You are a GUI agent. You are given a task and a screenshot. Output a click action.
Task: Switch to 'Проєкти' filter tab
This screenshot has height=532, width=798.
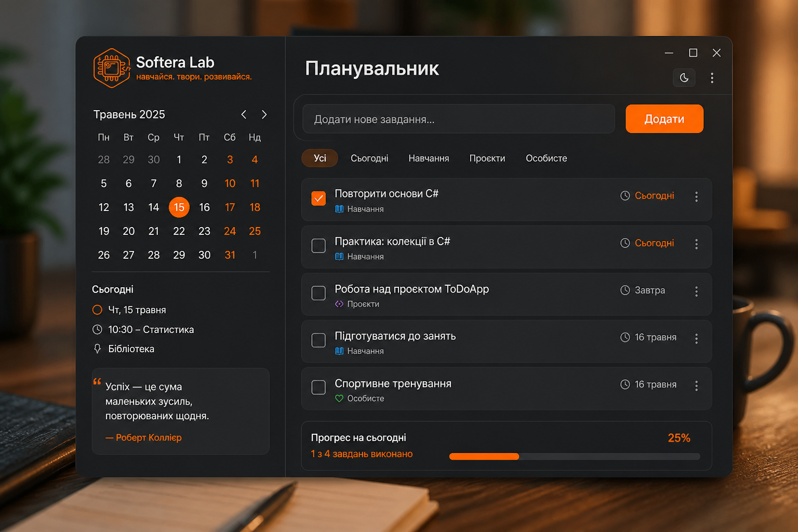[487, 158]
